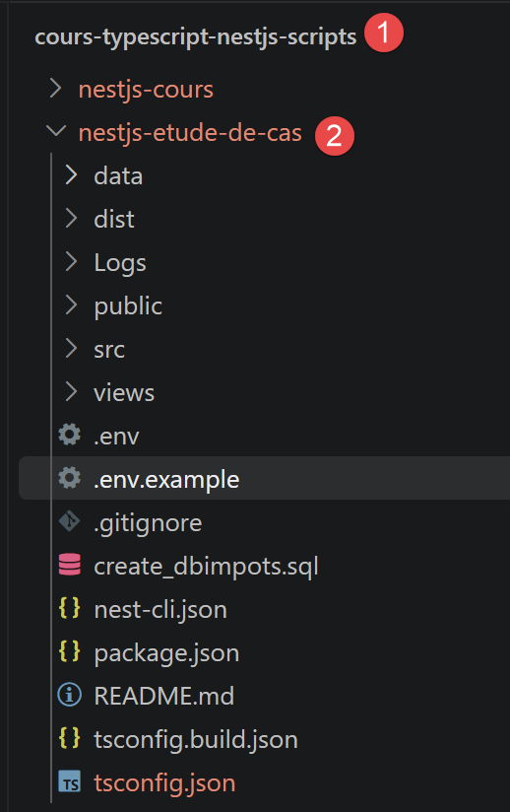The width and height of the screenshot is (510, 812).
Task: Open the Logs folder
Action: pos(120,262)
